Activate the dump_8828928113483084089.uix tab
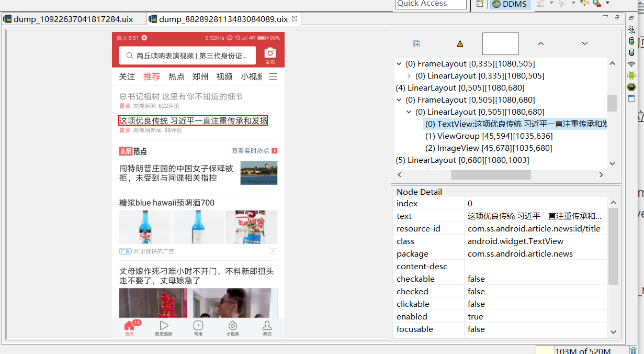Screen dimensions: 644x354 point(220,17)
